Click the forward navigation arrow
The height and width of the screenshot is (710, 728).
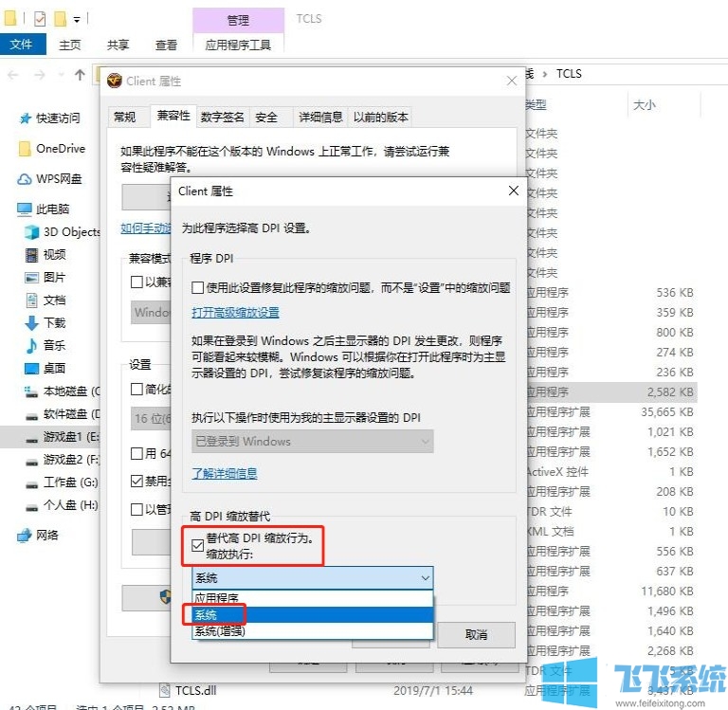coord(40,75)
